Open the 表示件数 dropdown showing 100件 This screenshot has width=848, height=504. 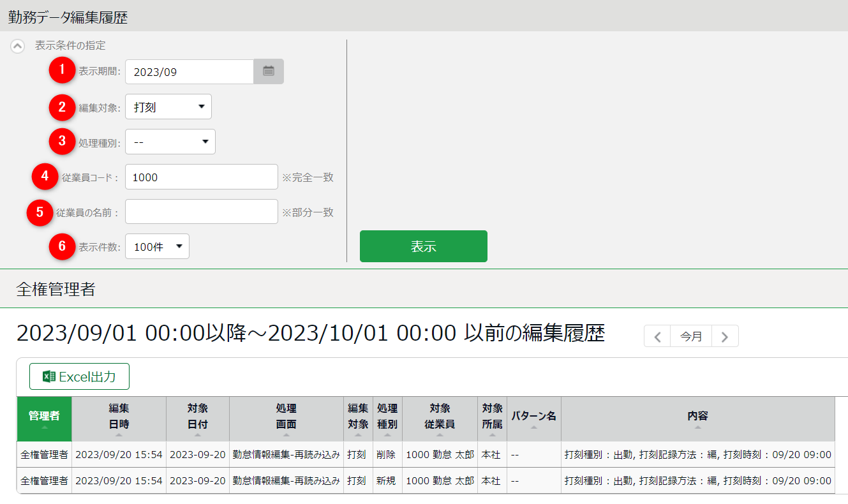click(x=157, y=246)
